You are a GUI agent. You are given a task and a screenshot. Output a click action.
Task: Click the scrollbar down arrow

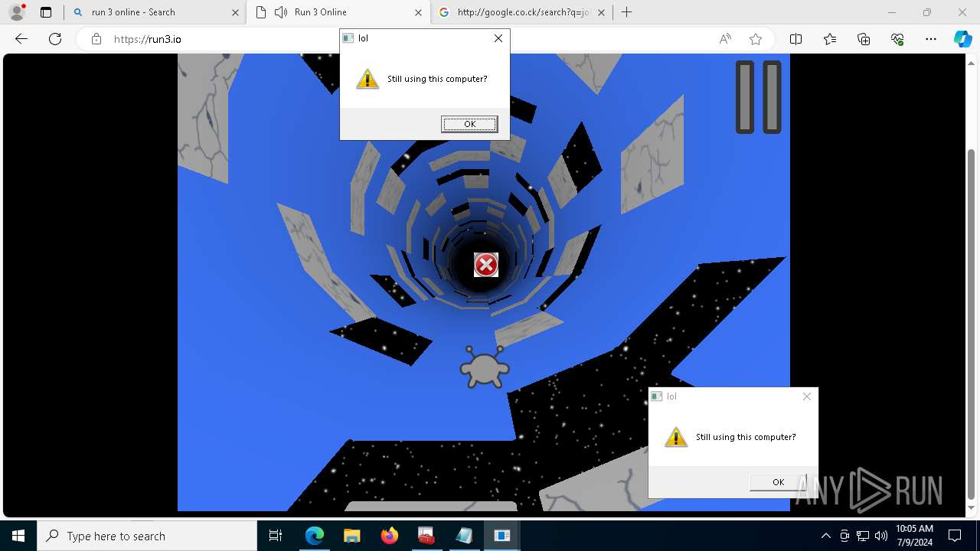(x=972, y=508)
